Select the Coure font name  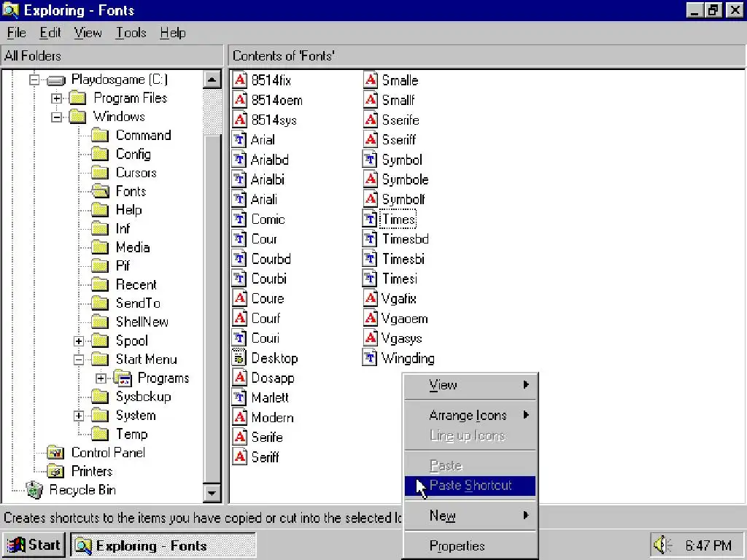(x=267, y=298)
